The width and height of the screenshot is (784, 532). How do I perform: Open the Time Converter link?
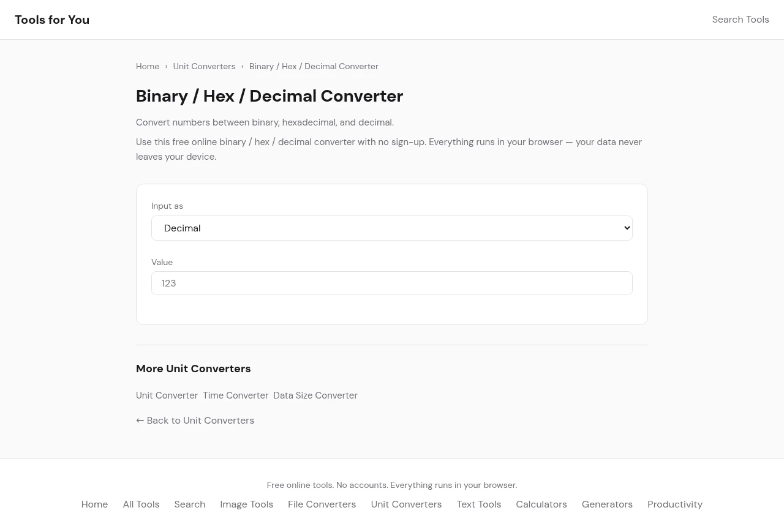tap(235, 395)
